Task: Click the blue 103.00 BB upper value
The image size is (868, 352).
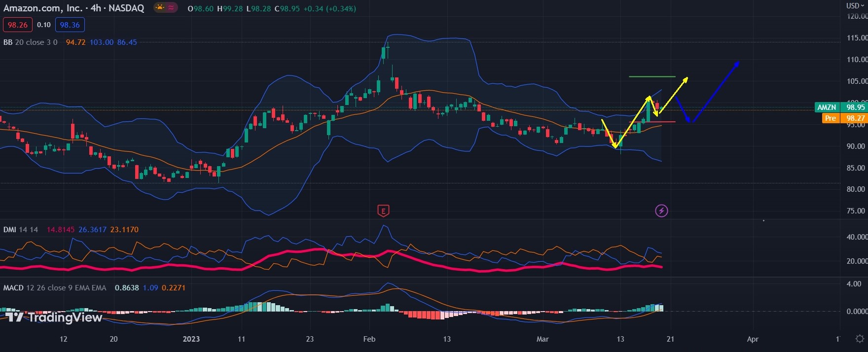Action: (102, 42)
